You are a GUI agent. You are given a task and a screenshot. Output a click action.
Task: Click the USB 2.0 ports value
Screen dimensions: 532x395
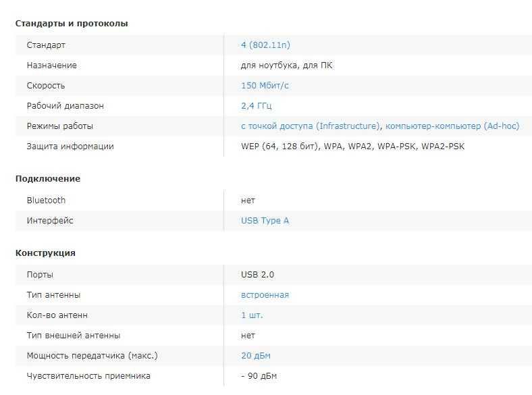(x=257, y=275)
